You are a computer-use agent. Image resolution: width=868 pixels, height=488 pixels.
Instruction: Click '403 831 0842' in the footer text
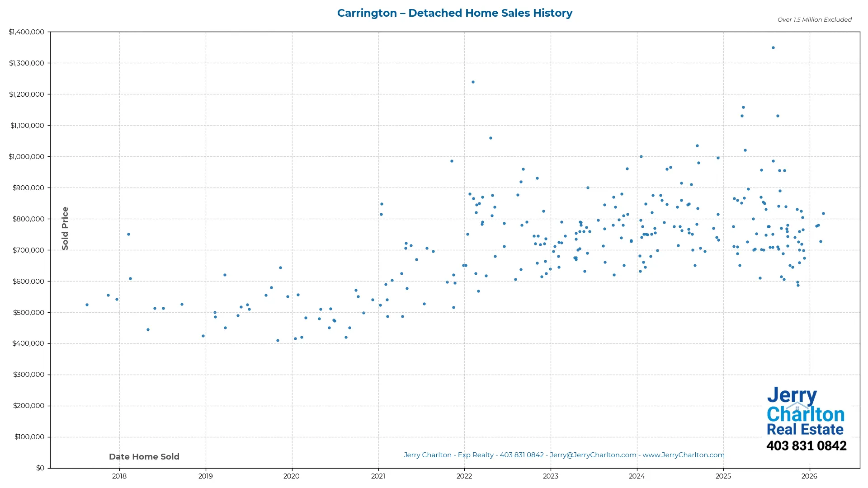[x=520, y=455]
